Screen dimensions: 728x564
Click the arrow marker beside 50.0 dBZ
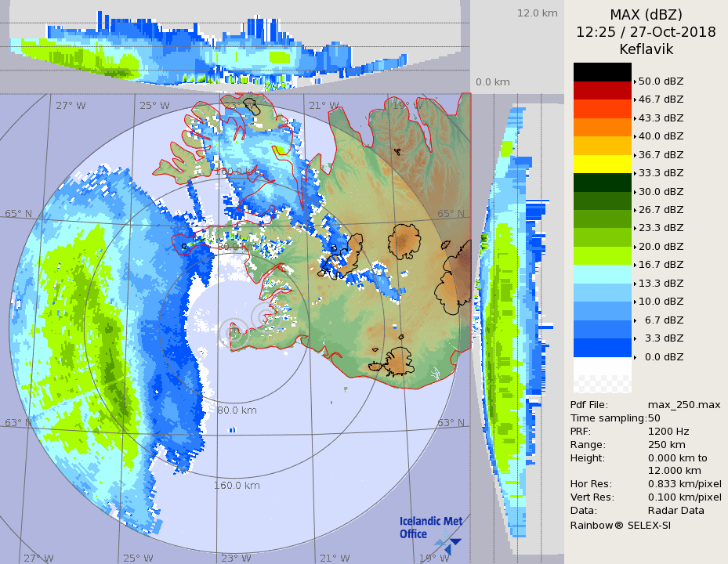[x=635, y=81]
